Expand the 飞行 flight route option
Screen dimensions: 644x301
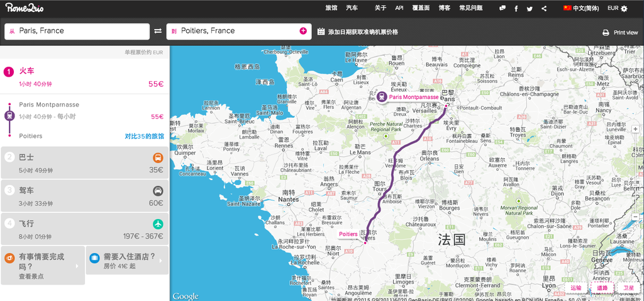(x=85, y=229)
